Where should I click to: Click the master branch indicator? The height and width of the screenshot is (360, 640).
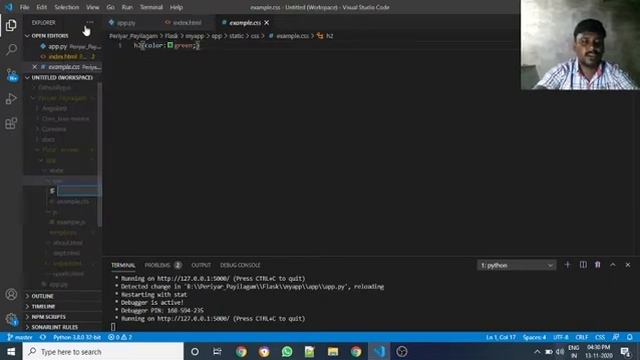(x=19, y=337)
